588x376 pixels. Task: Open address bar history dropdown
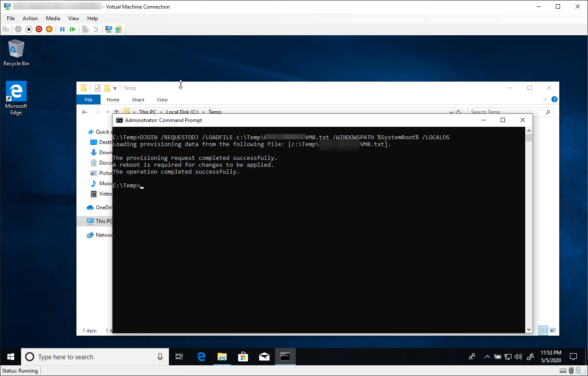pos(451,112)
